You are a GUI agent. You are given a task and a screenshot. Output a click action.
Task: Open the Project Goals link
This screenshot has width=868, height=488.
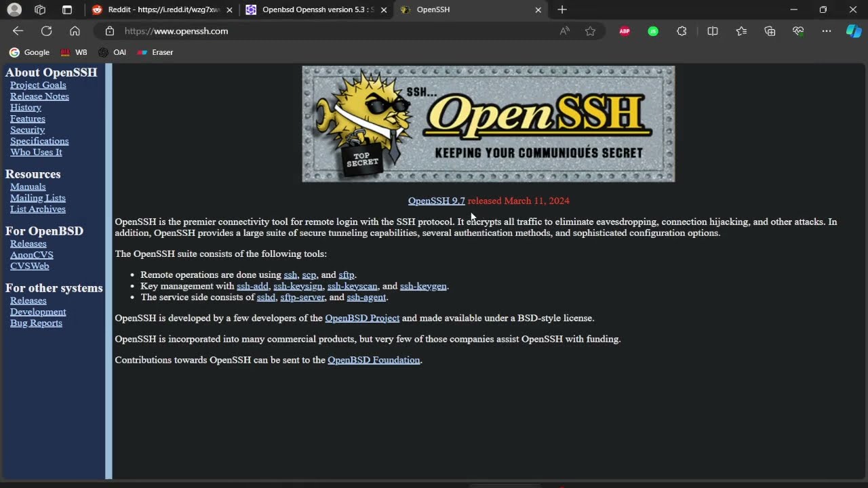tap(38, 85)
